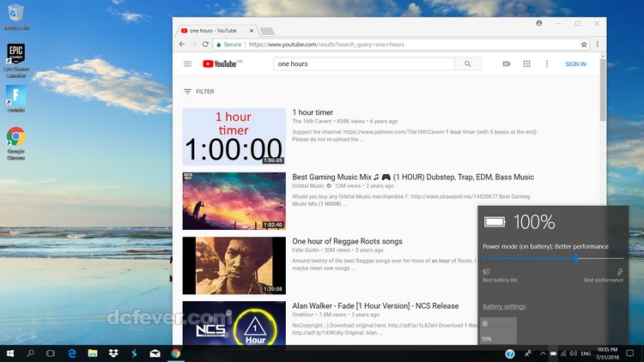Select the Epic Games Launcher desktop icon
Screen dimensions: 644x362
(16, 60)
